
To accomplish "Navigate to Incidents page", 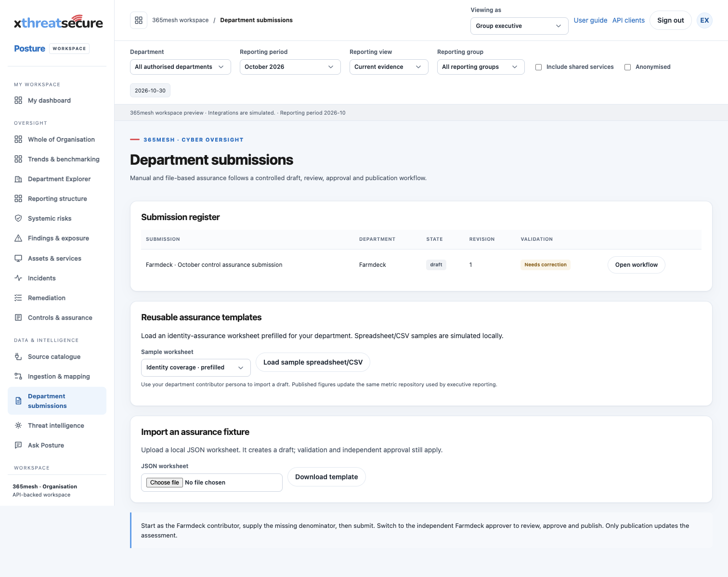I will click(57, 278).
